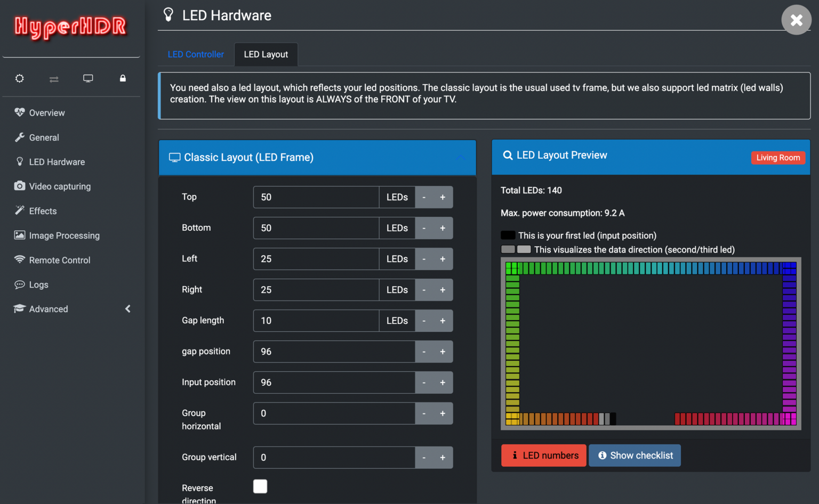Screen dimensions: 819x504
Task: Click the Video capturing camera icon
Action: [20, 186]
